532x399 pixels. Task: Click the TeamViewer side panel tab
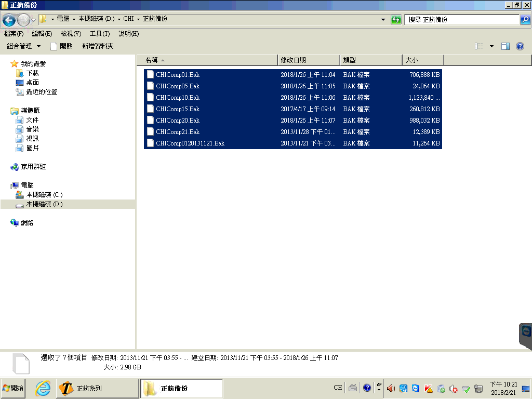click(x=526, y=336)
